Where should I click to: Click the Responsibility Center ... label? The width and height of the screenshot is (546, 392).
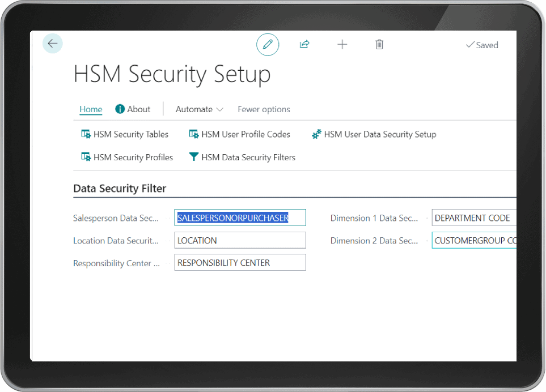116,263
